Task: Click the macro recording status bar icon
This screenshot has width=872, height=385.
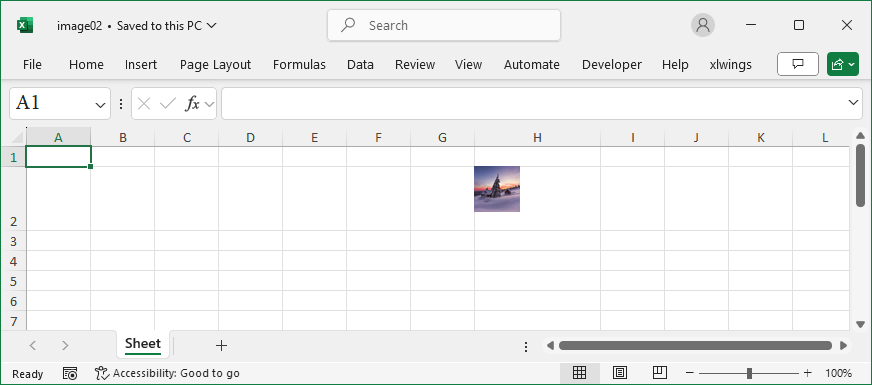Action: click(70, 373)
